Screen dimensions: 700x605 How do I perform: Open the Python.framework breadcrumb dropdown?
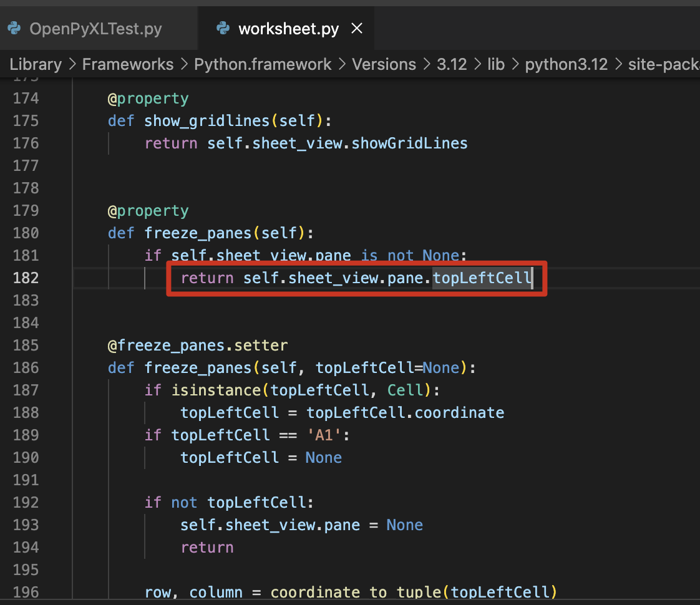[263, 64]
